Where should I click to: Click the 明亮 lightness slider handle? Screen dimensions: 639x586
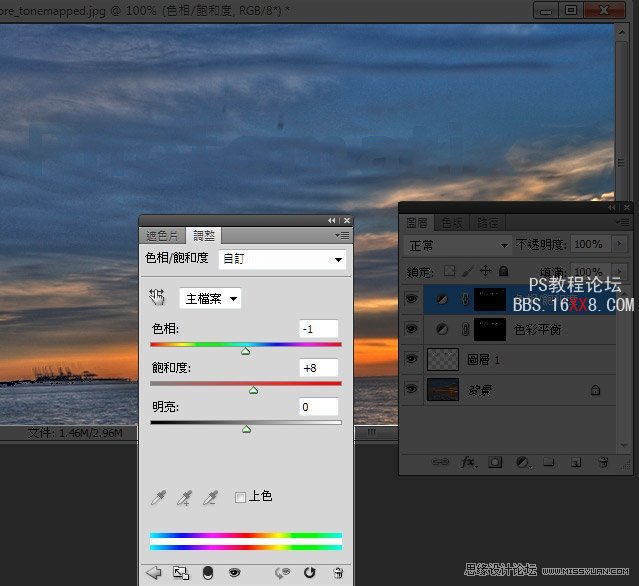tap(246, 429)
